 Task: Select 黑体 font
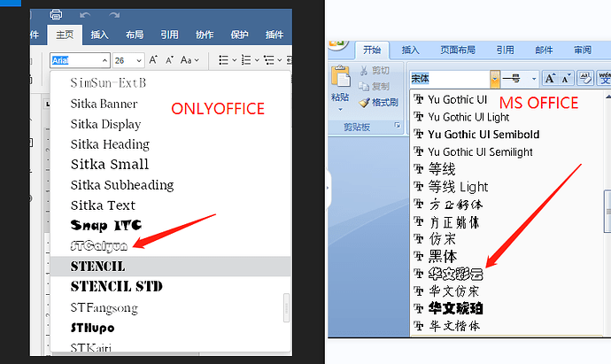click(507, 256)
